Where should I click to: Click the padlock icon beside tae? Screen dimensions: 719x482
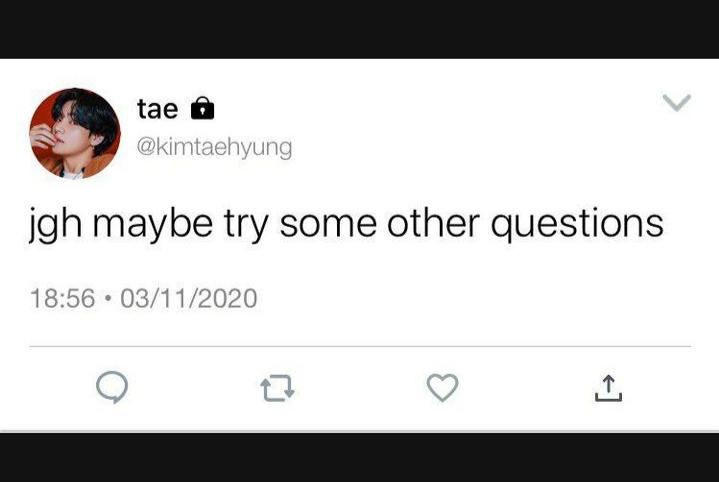(202, 108)
